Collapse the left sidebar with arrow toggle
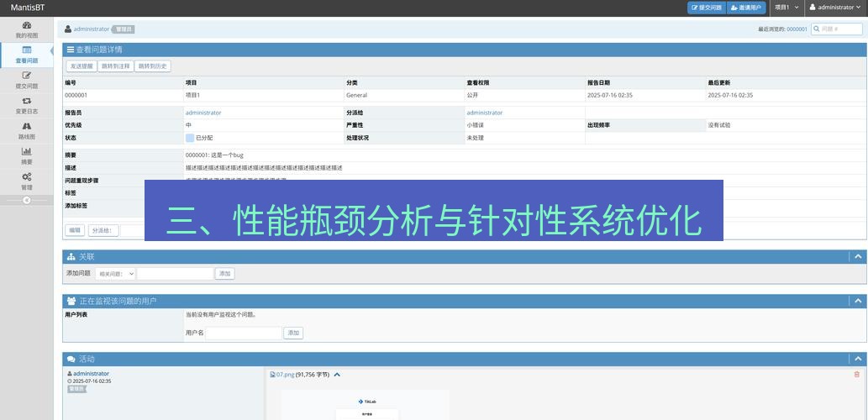868x420 pixels. pyautogui.click(x=27, y=201)
